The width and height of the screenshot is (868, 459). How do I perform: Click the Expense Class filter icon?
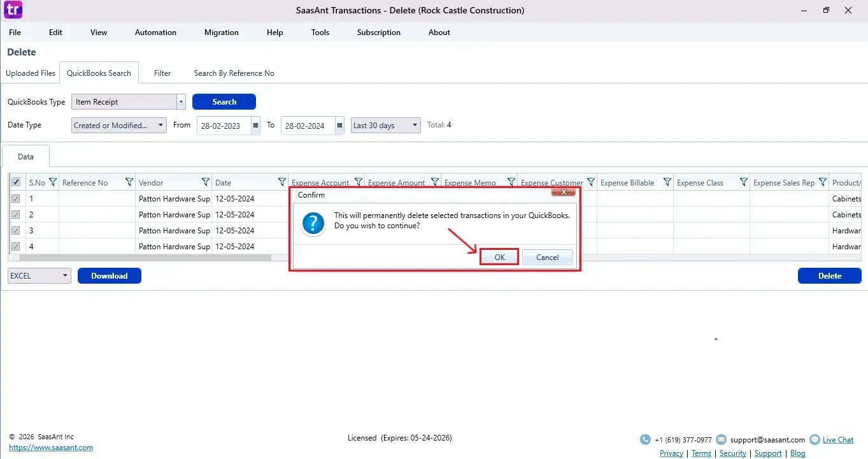[744, 182]
